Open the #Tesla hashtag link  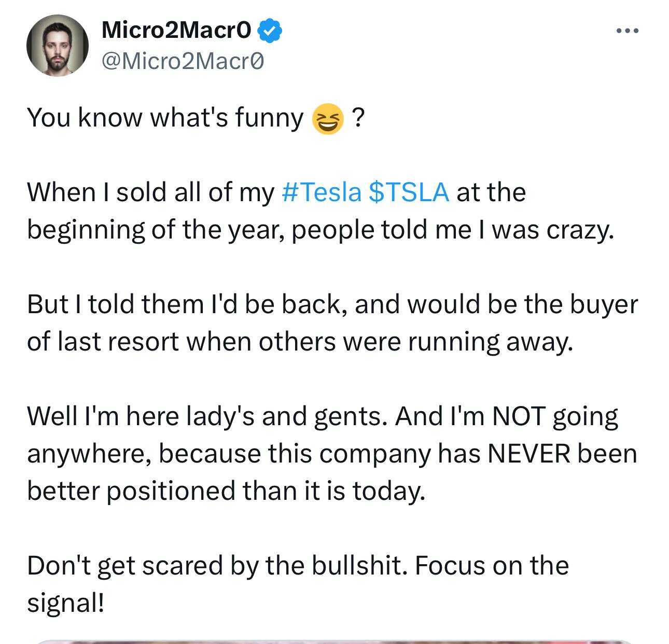[x=321, y=192]
